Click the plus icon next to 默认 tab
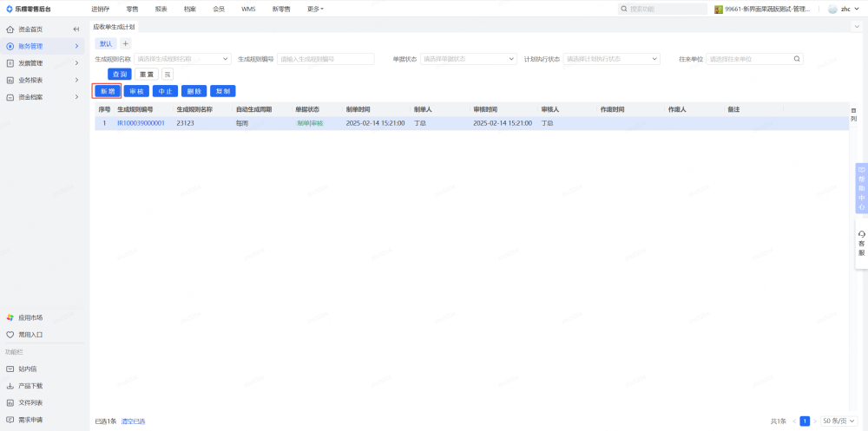 click(x=125, y=43)
